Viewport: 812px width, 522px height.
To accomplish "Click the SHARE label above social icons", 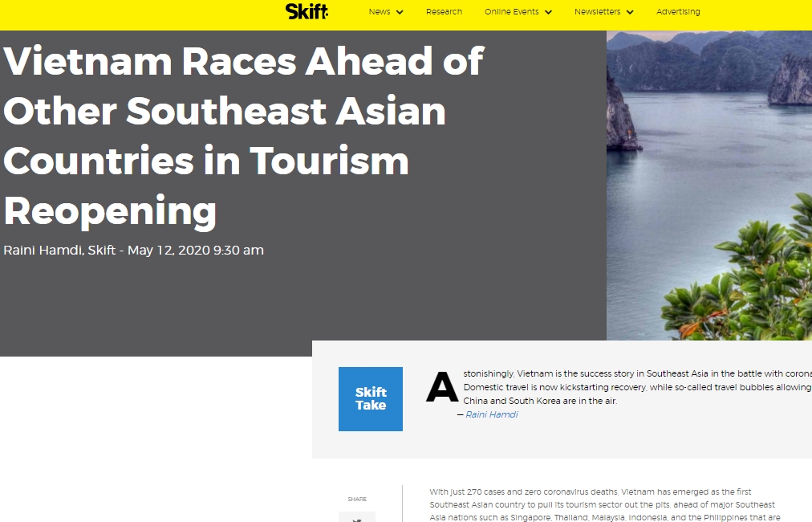I will pyautogui.click(x=357, y=499).
